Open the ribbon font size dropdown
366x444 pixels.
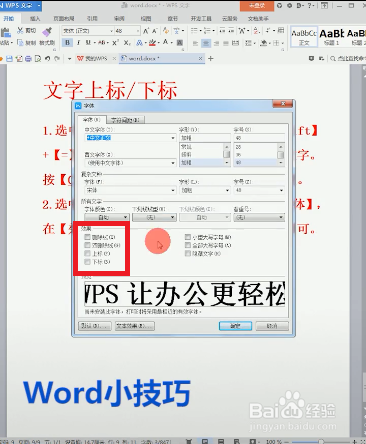point(137,31)
